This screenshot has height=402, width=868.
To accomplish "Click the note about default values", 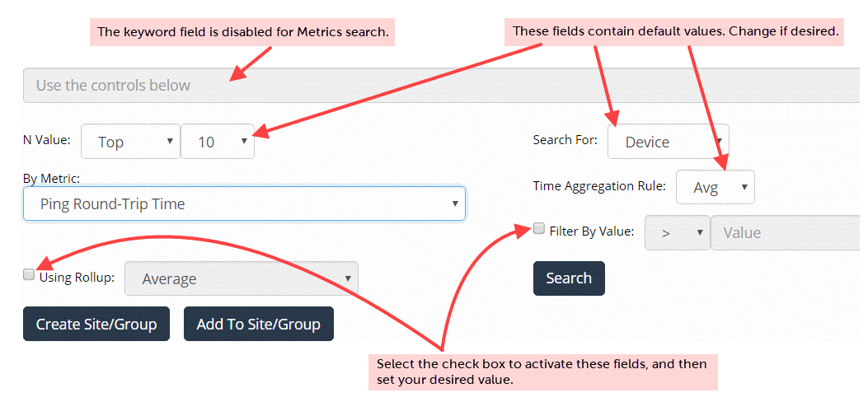I will click(675, 31).
